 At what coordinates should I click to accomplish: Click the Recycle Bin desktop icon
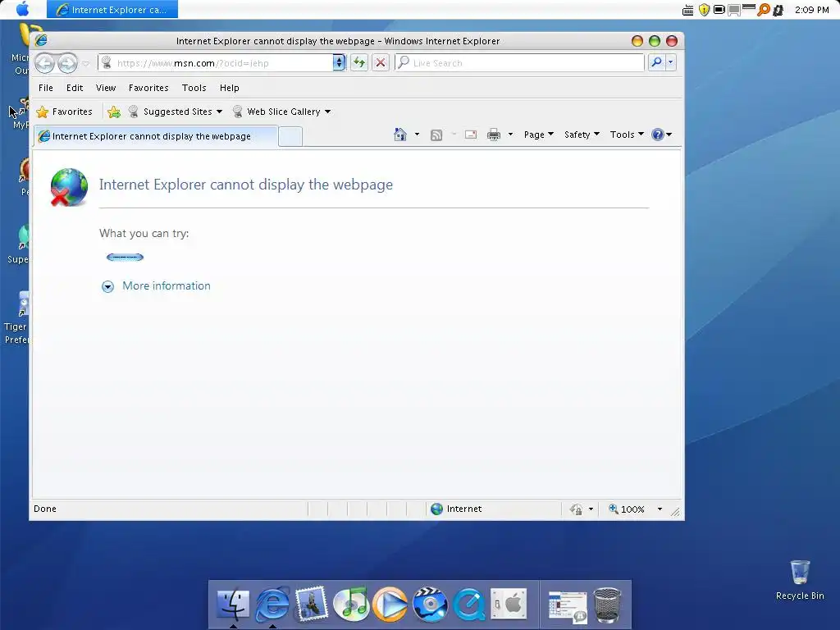point(799,581)
